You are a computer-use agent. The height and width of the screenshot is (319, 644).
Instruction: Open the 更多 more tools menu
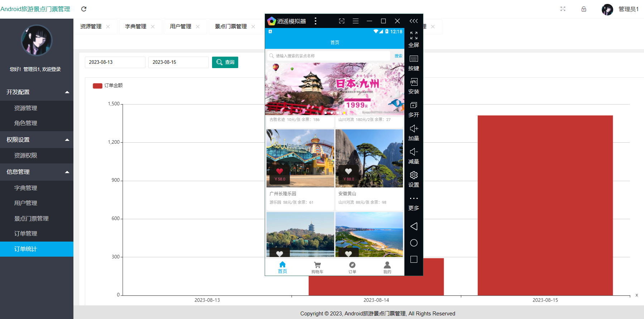pos(414,203)
